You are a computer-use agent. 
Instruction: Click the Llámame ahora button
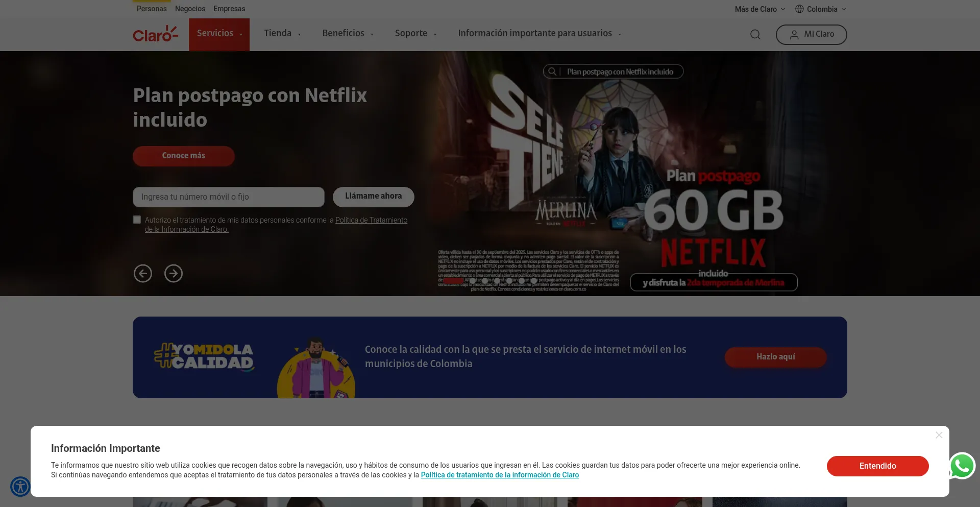tap(373, 197)
